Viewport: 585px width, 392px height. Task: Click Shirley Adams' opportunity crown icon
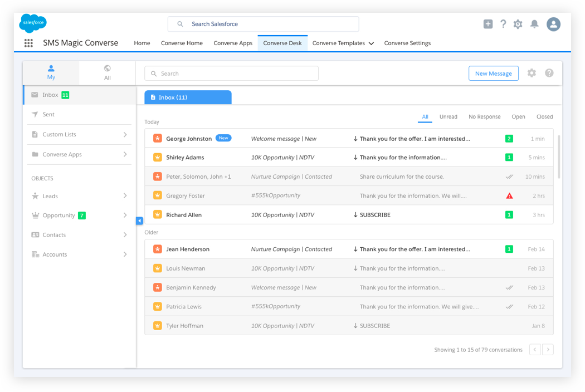pyautogui.click(x=158, y=158)
